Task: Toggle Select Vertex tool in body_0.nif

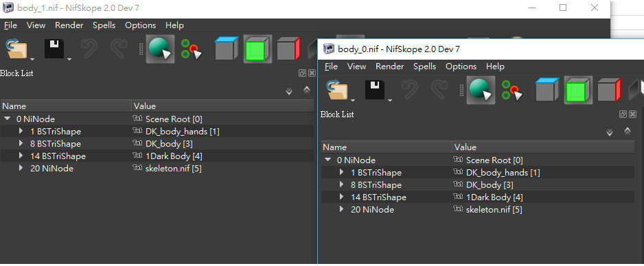Action: (512, 90)
